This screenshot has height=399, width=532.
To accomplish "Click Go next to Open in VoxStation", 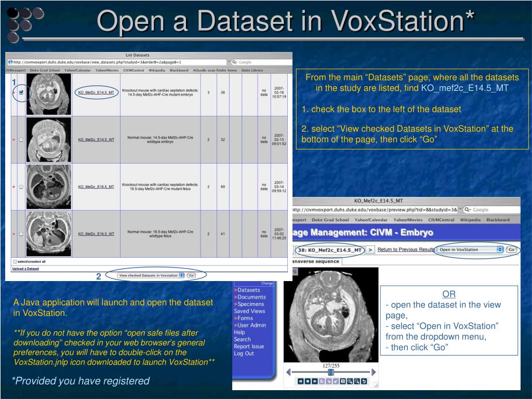I will pyautogui.click(x=511, y=249).
